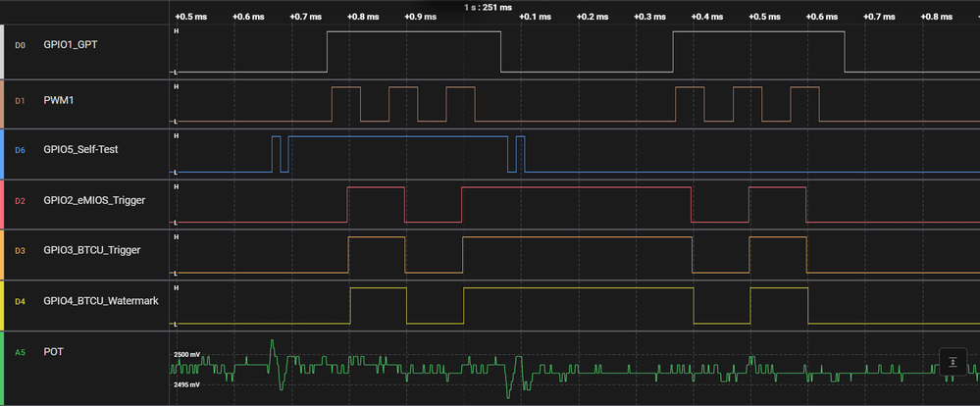Click the auto-fit vertical scale icon in POT channel
The image size is (980, 406).
(952, 362)
